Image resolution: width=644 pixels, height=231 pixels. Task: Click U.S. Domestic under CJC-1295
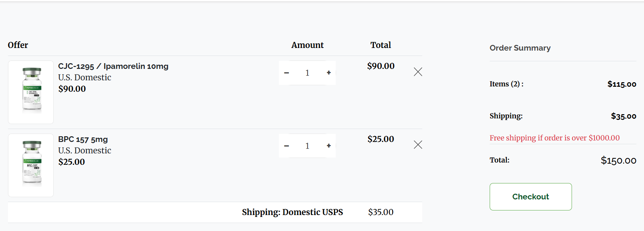click(85, 78)
